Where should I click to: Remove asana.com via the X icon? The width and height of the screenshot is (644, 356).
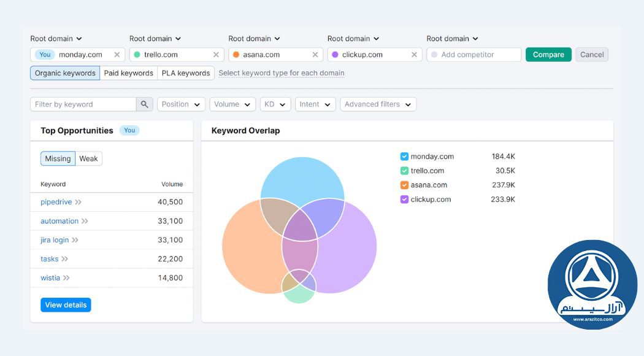tap(315, 54)
